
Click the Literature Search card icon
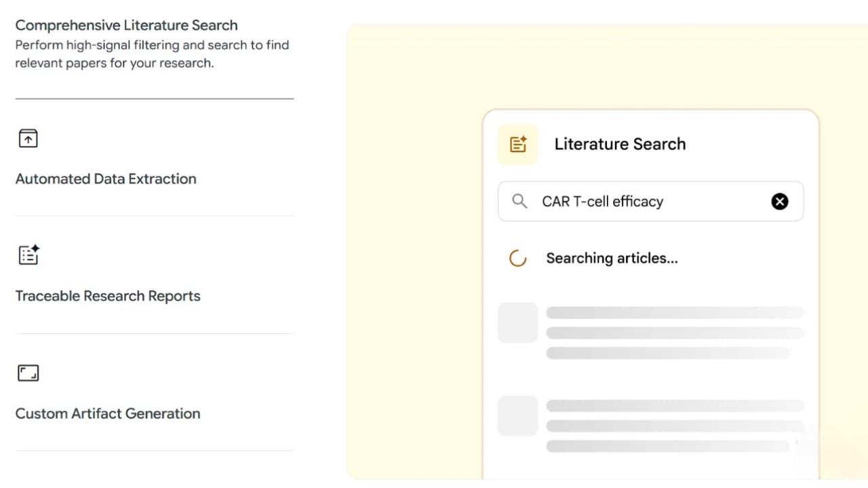(x=518, y=145)
